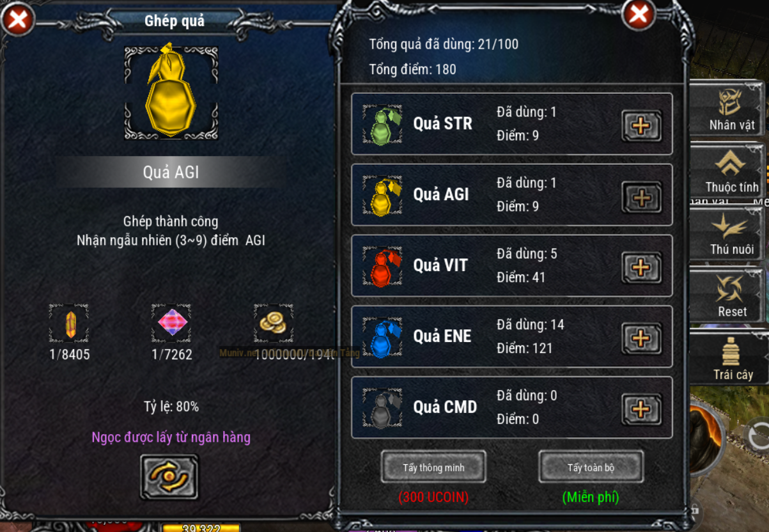Start combining with the circular arrows button
The image size is (769, 532).
[x=169, y=477]
